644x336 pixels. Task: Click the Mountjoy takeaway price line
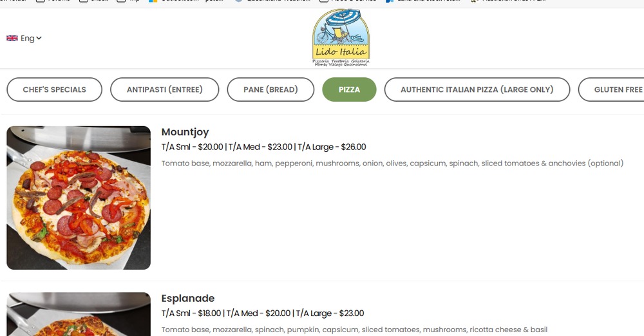(x=263, y=147)
